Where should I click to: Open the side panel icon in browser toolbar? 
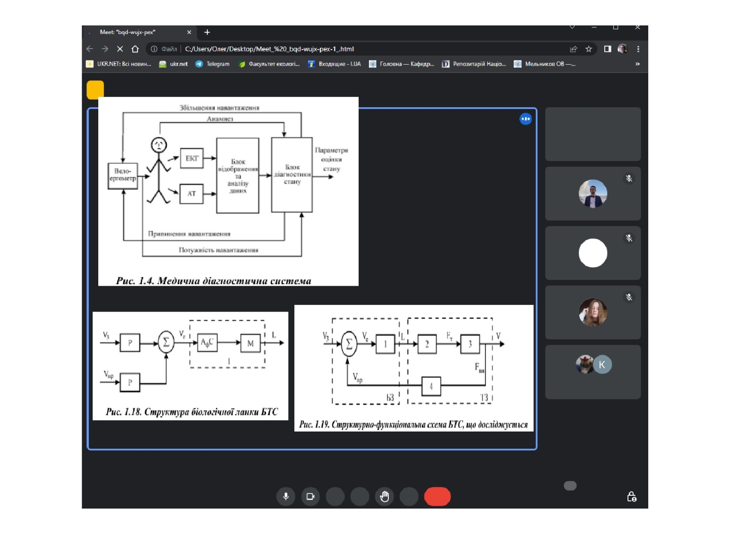pyautogui.click(x=608, y=49)
